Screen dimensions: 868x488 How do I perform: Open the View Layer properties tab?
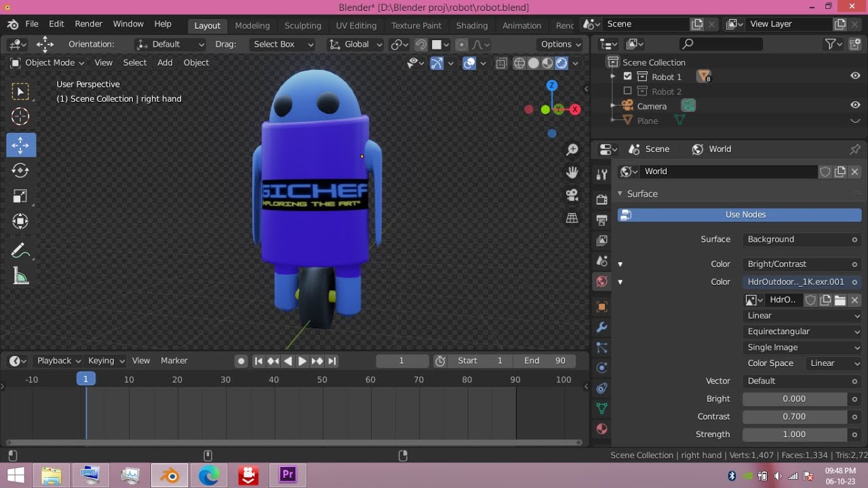[x=601, y=241]
